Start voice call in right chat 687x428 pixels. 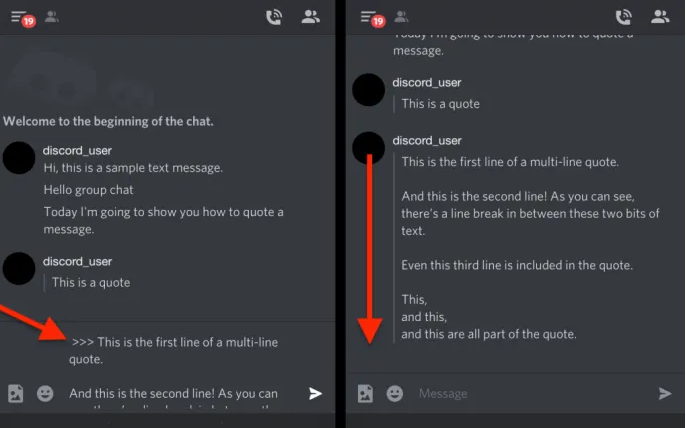coord(623,17)
